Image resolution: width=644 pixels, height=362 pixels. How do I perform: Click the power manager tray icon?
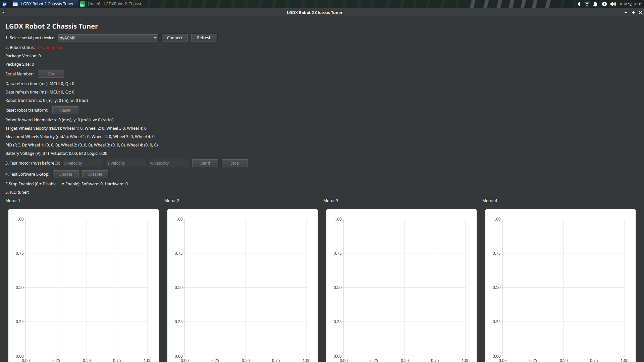coord(604,4)
